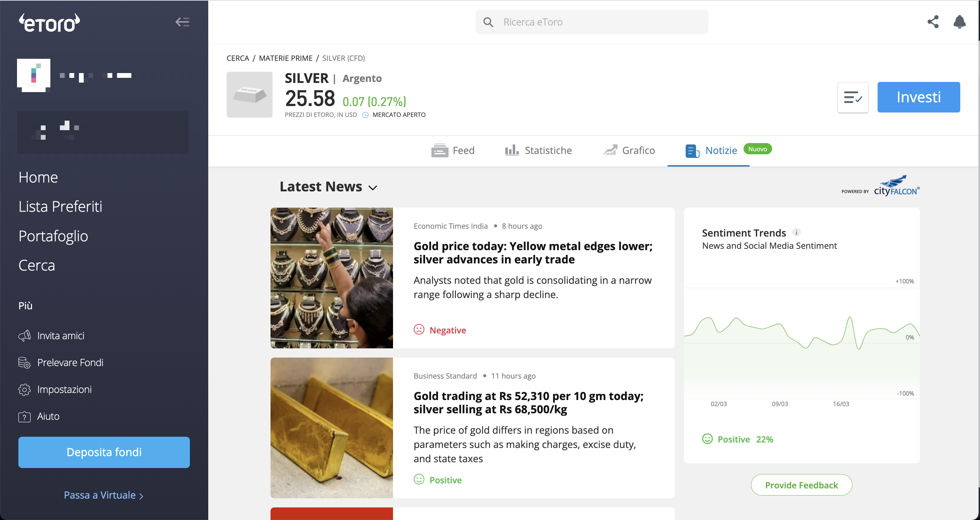Click the Investi button

pos(918,97)
